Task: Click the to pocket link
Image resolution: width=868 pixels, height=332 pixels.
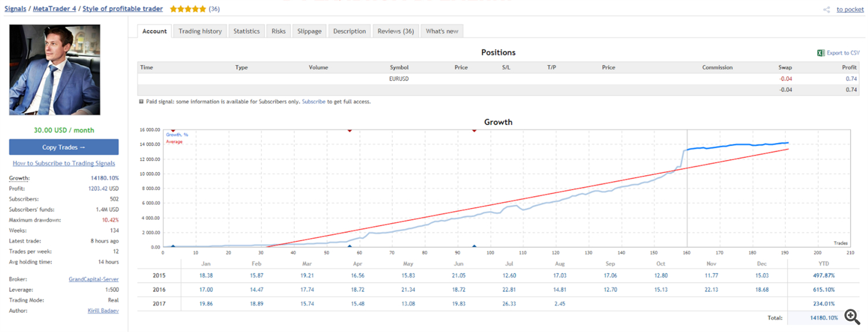Action: point(850,9)
